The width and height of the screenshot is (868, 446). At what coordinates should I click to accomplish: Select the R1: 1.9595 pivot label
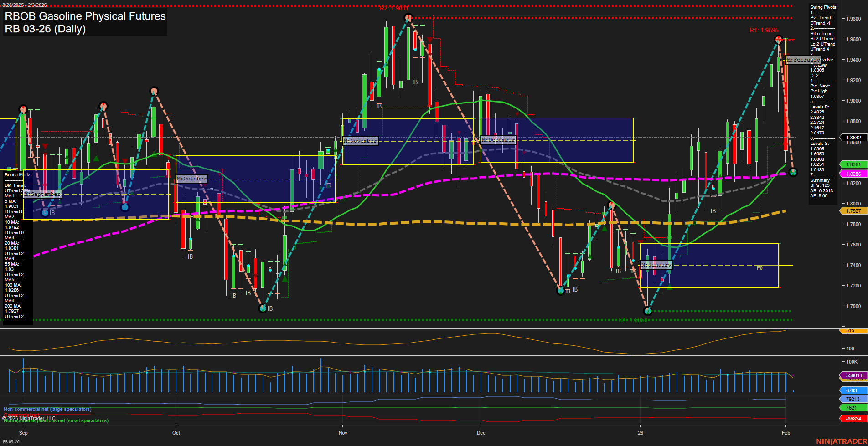[764, 30]
